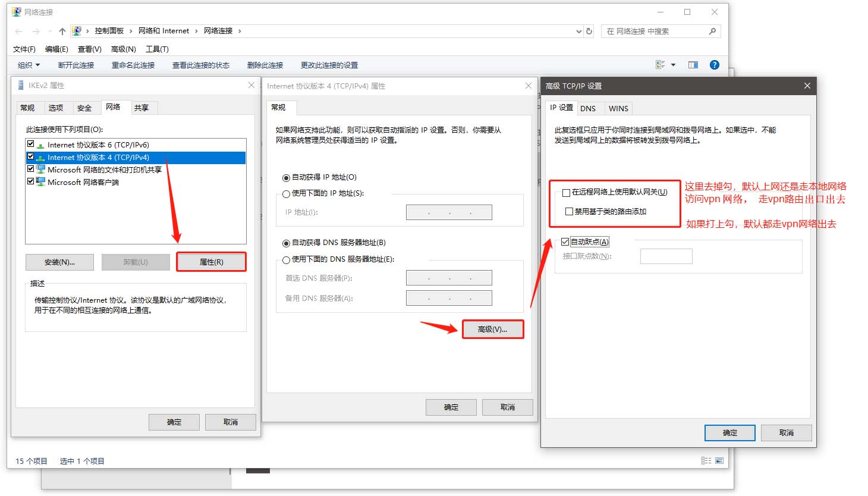Click the 接口跃点数 input field
Image resolution: width=868 pixels, height=496 pixels.
pyautogui.click(x=666, y=256)
